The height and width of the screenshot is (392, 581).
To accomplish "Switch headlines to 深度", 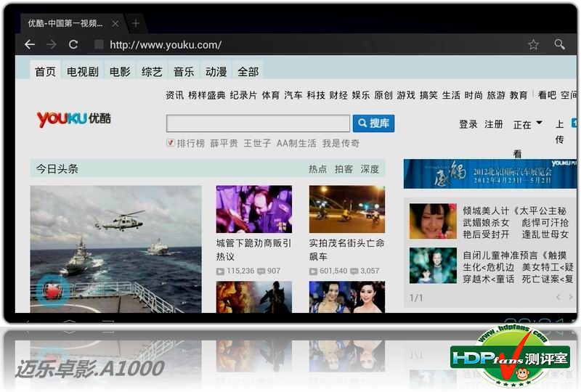I will (370, 169).
